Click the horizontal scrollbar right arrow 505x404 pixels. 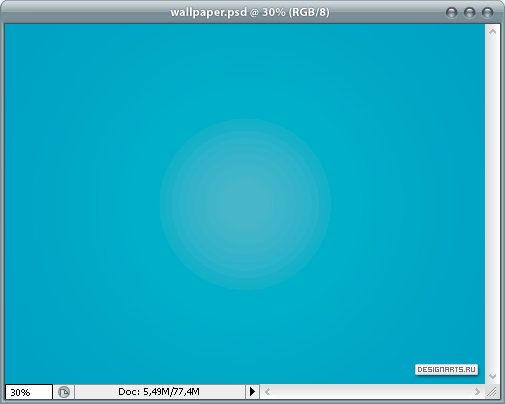pyautogui.click(x=477, y=392)
